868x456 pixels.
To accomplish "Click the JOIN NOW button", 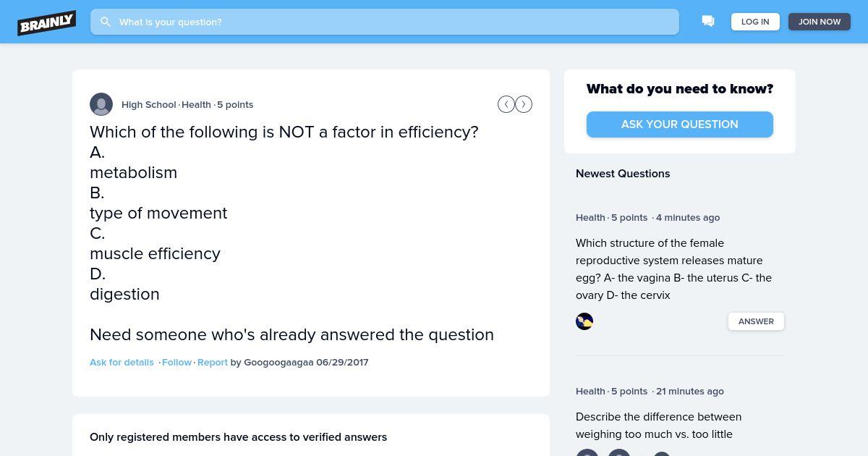I will tap(820, 22).
